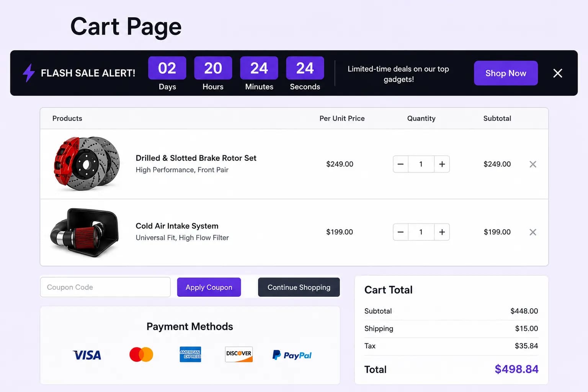The image size is (588, 392).
Task: Click the Products column header
Action: (67, 118)
